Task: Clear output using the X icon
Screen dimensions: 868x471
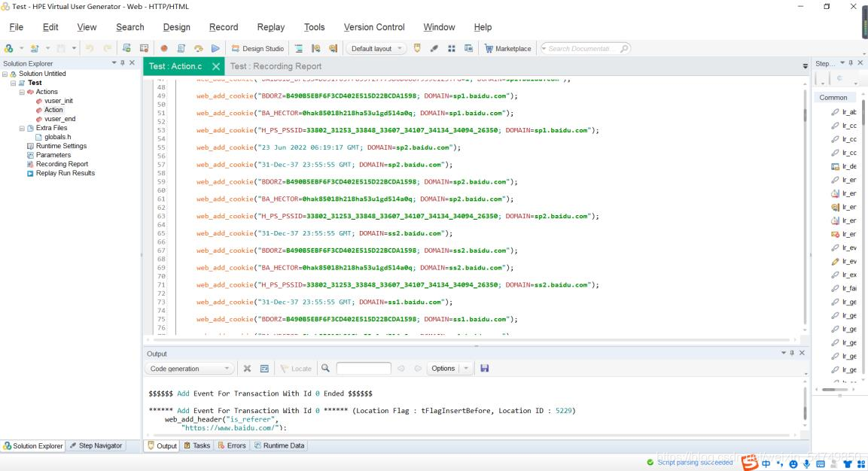Action: coord(247,368)
